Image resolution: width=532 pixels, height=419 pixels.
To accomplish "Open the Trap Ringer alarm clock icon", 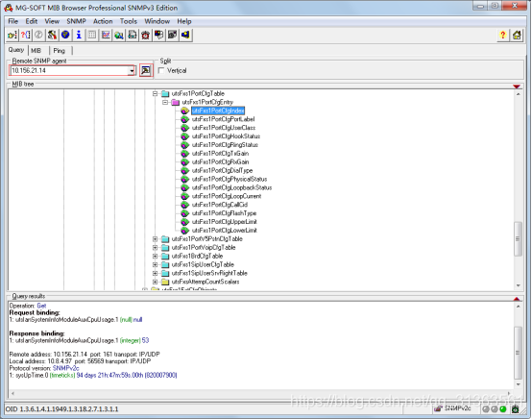I will 146,35.
